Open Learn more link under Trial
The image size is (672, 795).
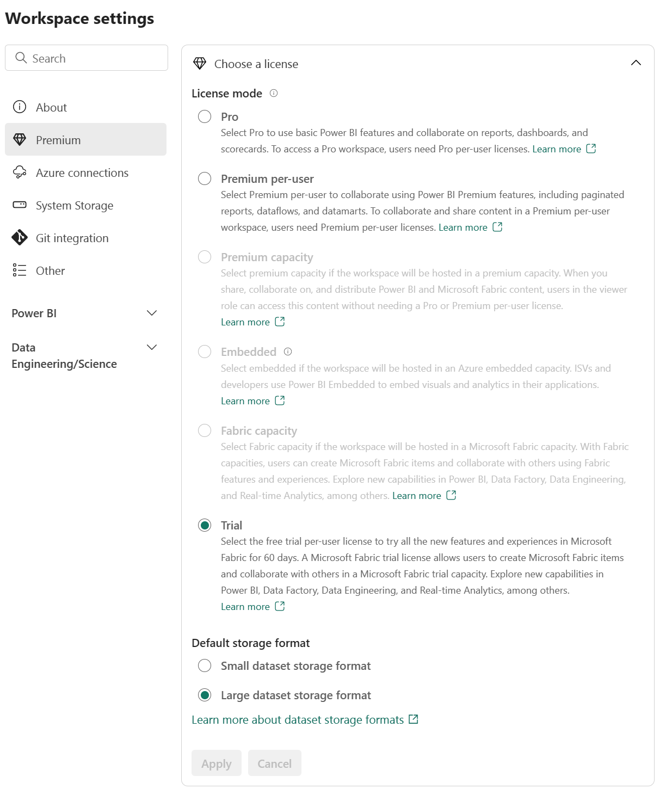coord(245,607)
